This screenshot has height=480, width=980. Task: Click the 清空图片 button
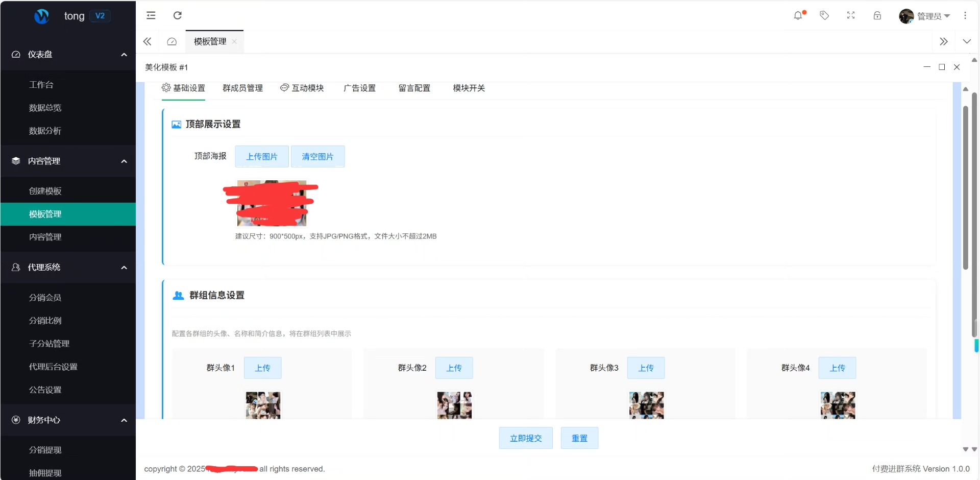(317, 156)
